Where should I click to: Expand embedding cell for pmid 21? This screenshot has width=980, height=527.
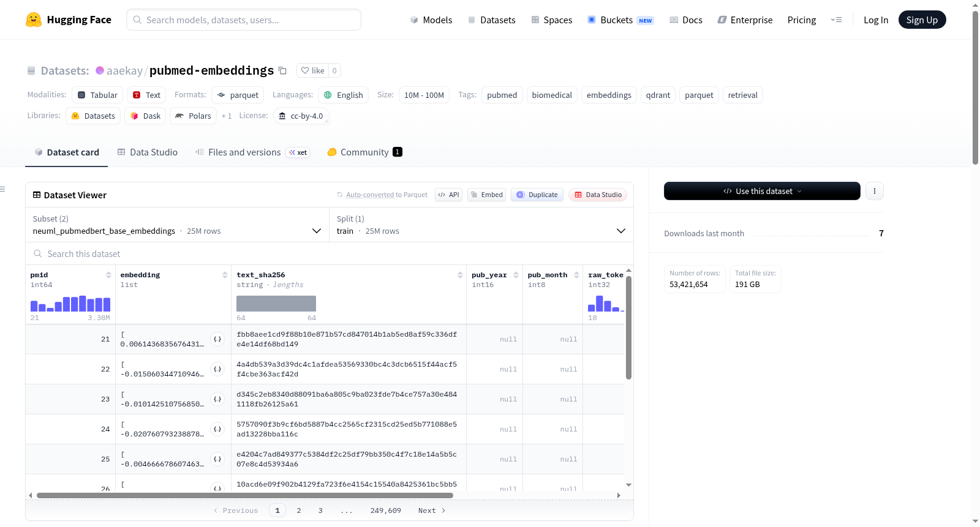[217, 339]
